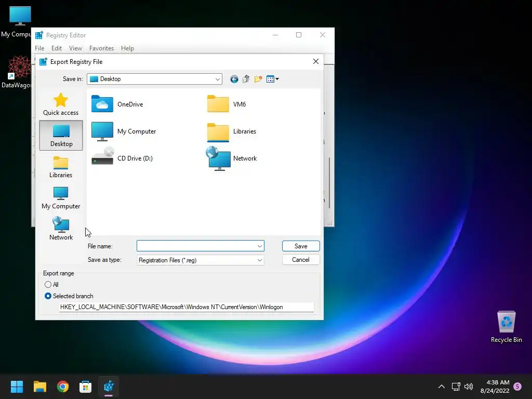This screenshot has height=399, width=532.
Task: Select Network in the places sidebar
Action: click(61, 229)
